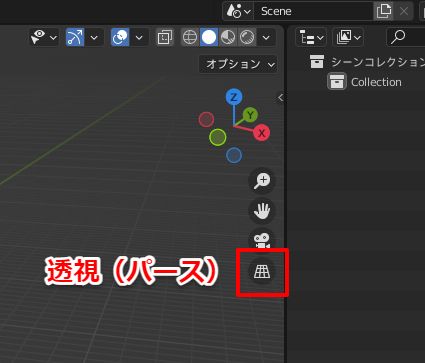Select material preview shading
This screenshot has height=363, width=425.
pos(228,37)
